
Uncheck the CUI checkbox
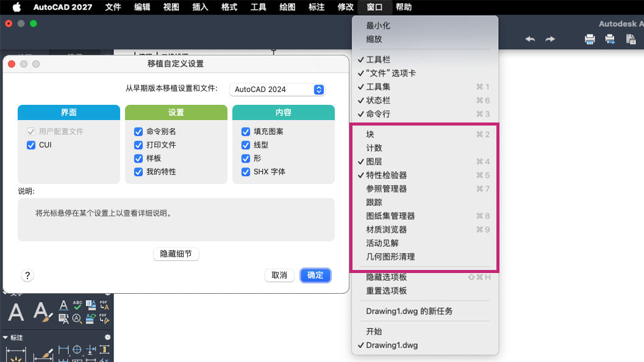(31, 145)
